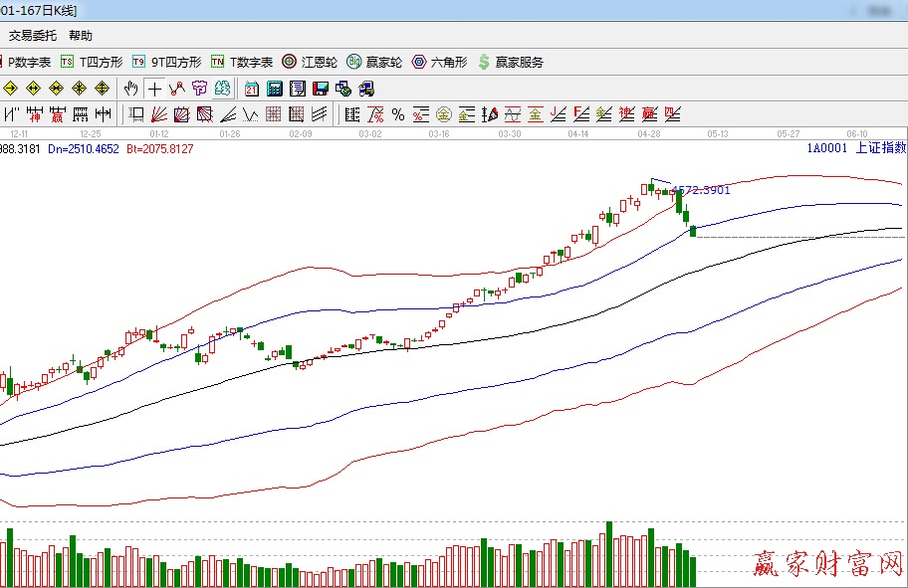This screenshot has width=908, height=588.
Task: Select the percent sign drawing tool
Action: 398,114
